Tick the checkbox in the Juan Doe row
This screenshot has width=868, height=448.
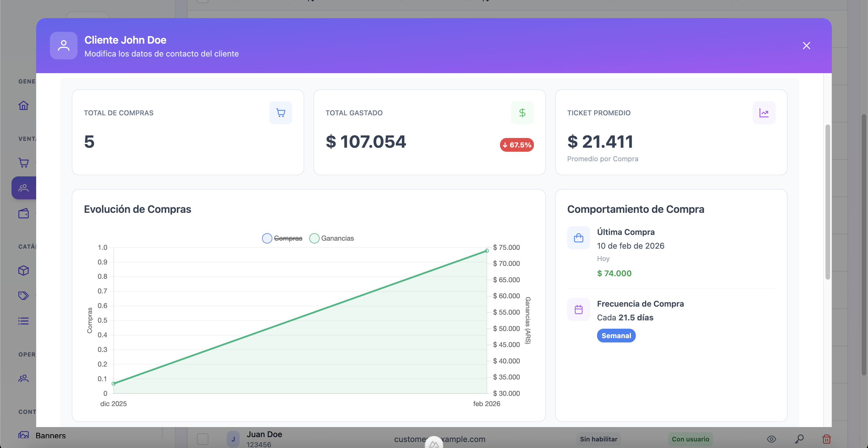click(203, 439)
